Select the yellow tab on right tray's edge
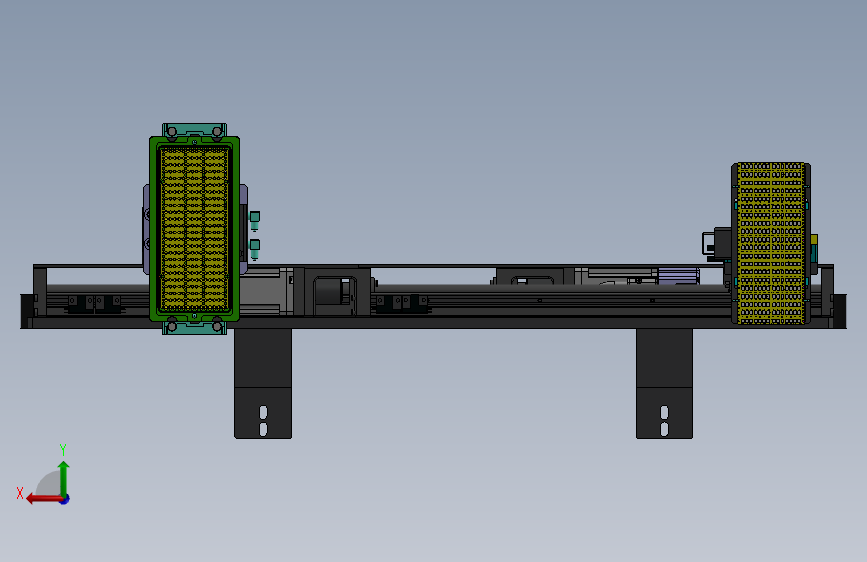The height and width of the screenshot is (562, 867). [814, 240]
